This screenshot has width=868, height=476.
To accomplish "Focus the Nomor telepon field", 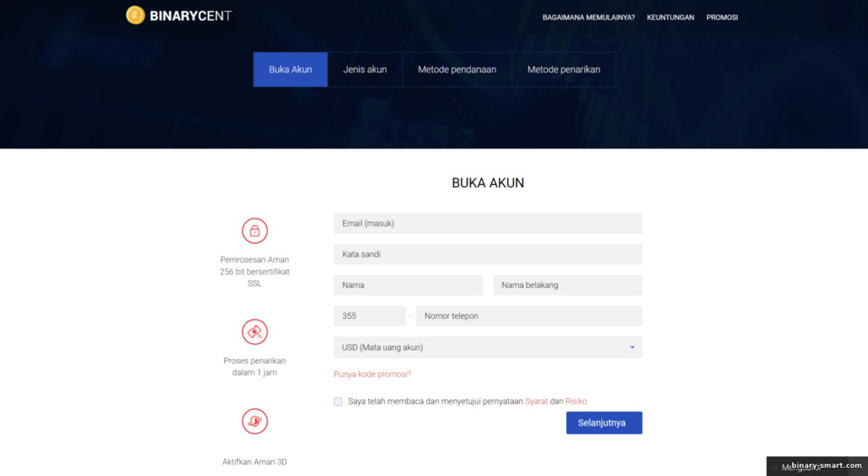I will click(x=529, y=316).
